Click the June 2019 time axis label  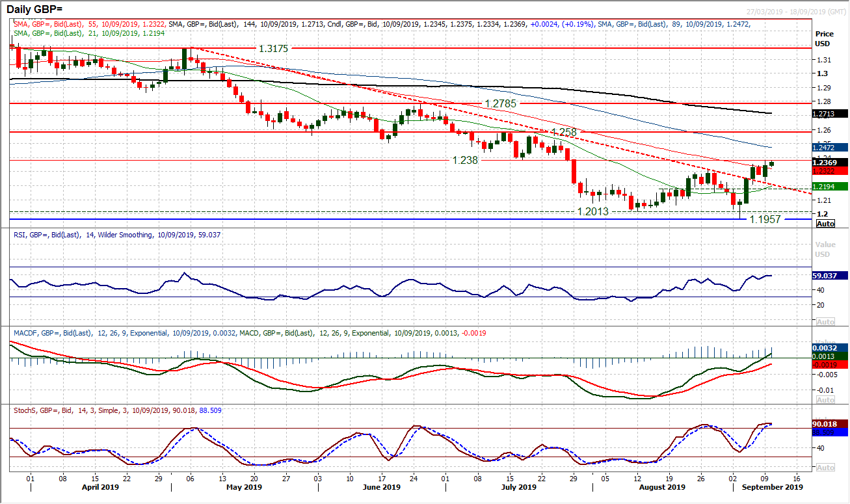coord(381,486)
